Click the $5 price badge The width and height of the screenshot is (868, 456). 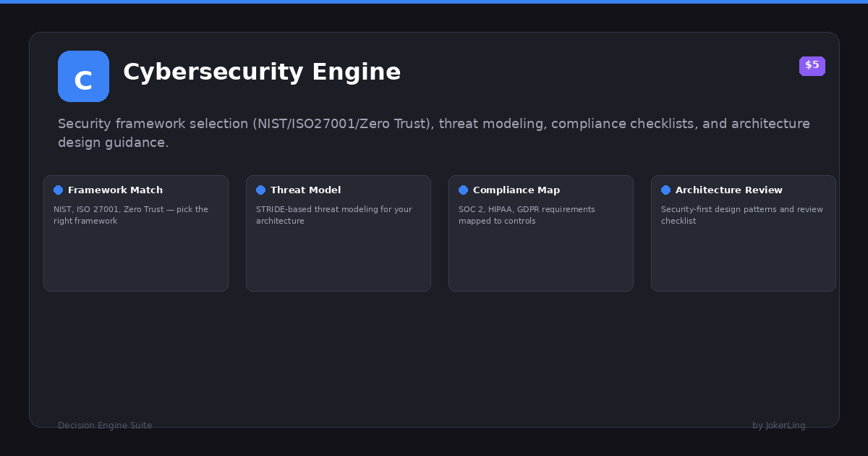coord(812,66)
